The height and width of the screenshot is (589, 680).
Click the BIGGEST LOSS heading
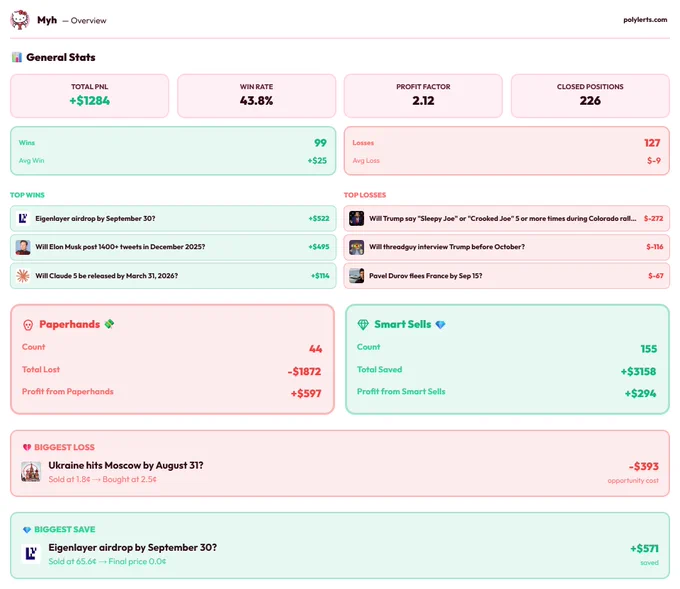(x=64, y=447)
